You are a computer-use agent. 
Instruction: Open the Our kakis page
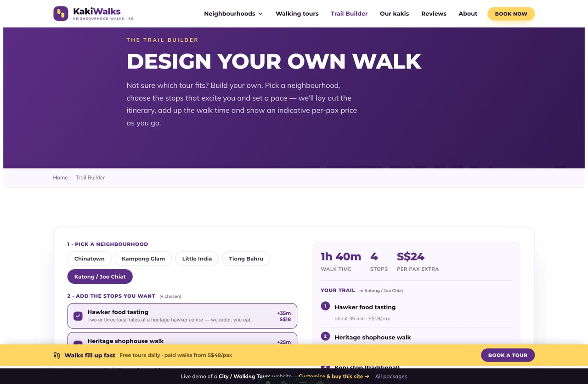click(x=395, y=14)
